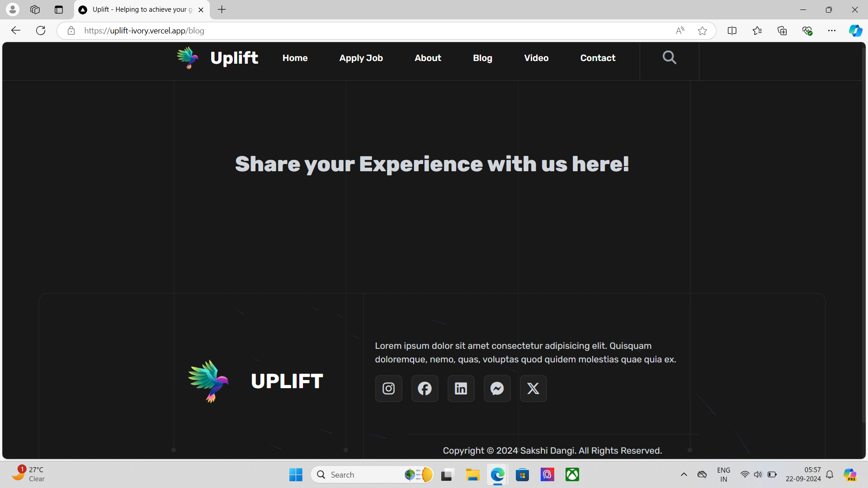Launch Microsoft Edge from the taskbar
868x488 pixels.
(x=497, y=474)
